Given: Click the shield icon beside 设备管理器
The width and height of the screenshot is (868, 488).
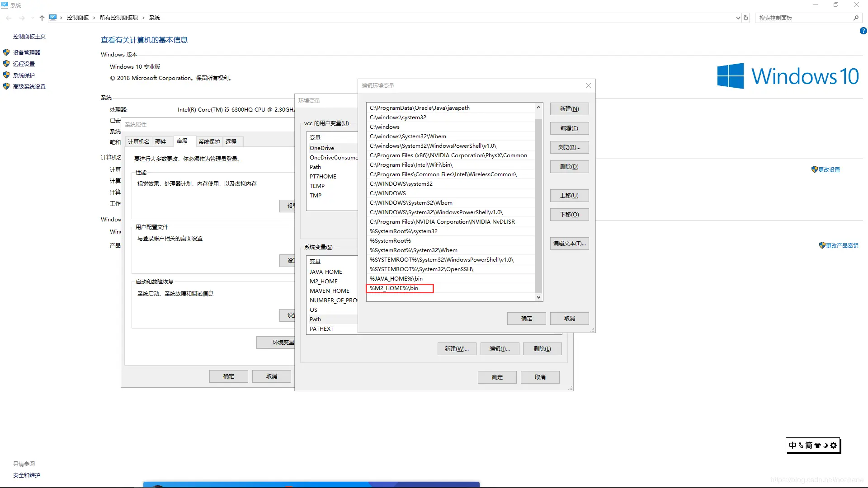Looking at the screenshot, I should click(6, 52).
